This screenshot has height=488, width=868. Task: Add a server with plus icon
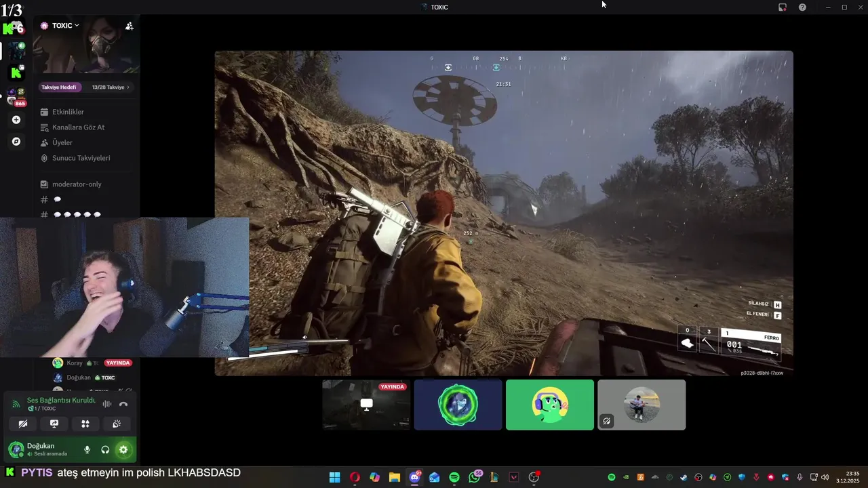tap(16, 120)
